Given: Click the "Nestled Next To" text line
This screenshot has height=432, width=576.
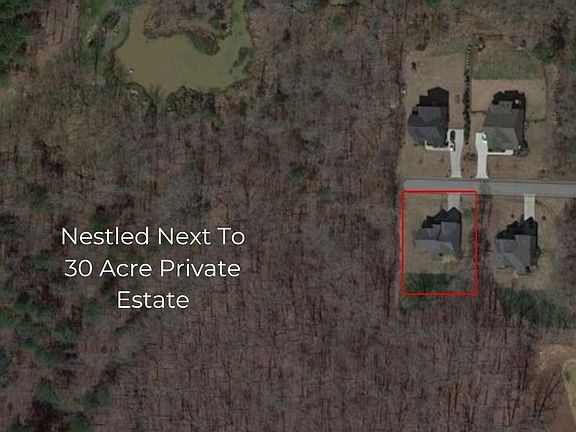Looking at the screenshot, I should (x=153, y=236).
